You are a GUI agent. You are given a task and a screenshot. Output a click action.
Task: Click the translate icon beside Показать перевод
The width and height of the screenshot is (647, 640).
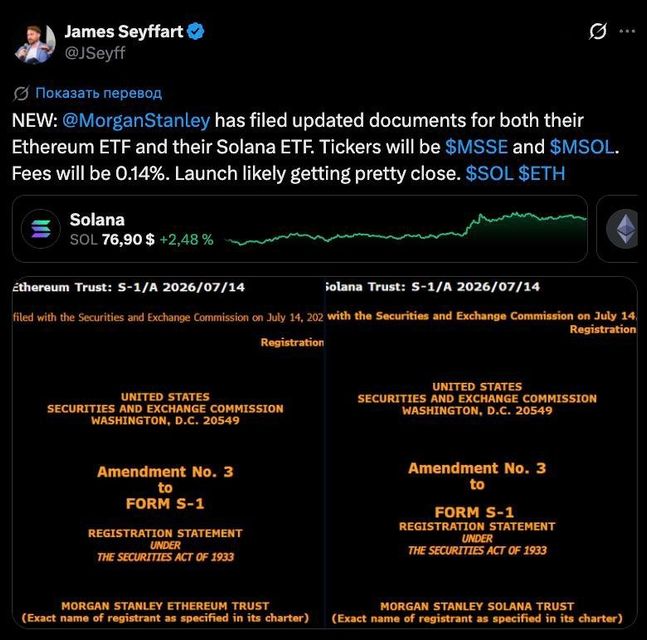pos(21,94)
